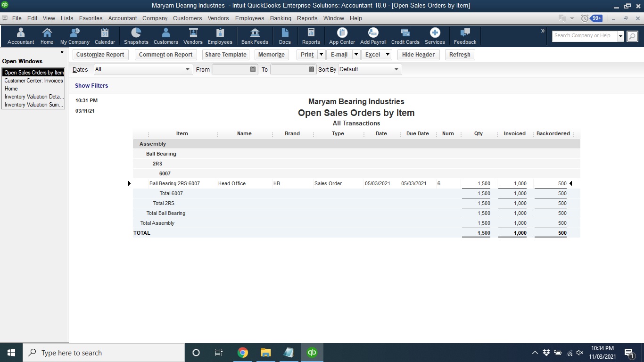Expand the Excel export dropdown arrow
644x362 pixels.
coord(388,54)
